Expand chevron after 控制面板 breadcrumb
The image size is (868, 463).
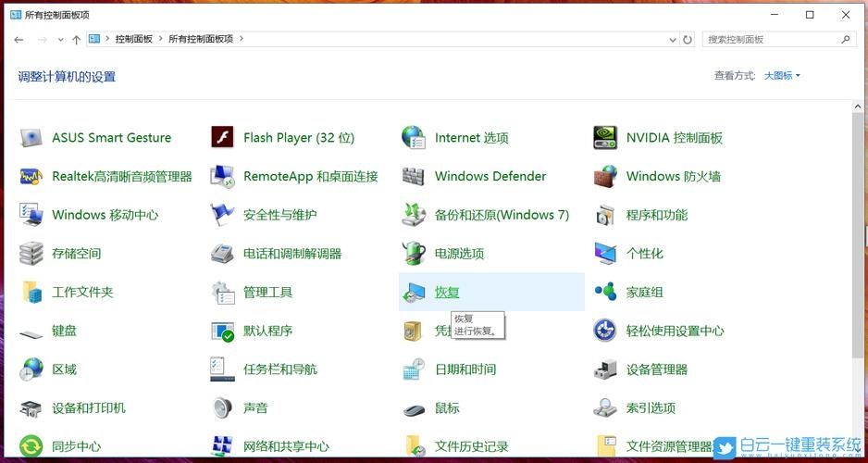click(160, 39)
